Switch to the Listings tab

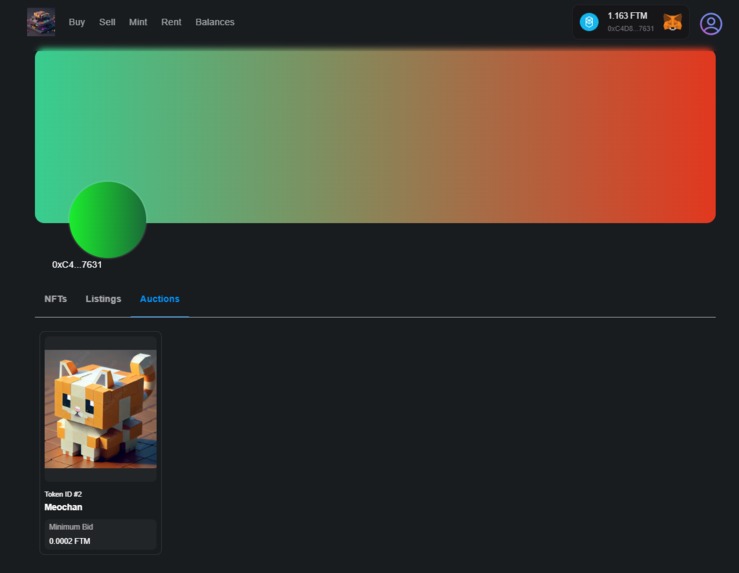tap(103, 299)
